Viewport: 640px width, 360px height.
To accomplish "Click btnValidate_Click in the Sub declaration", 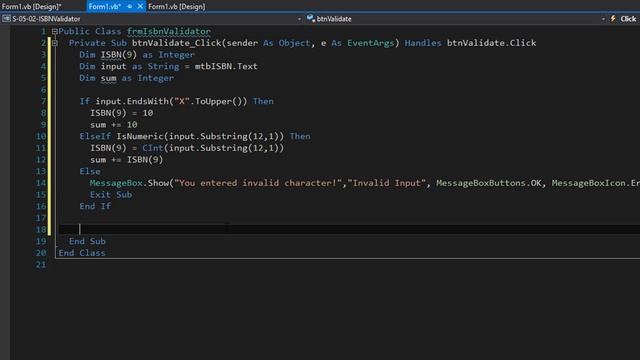I will 176,43.
